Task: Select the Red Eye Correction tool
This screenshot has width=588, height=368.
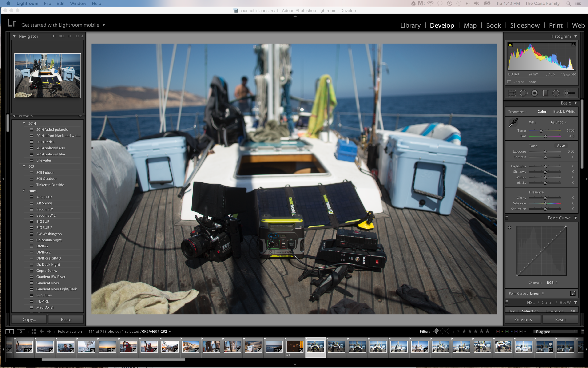Action: click(535, 93)
